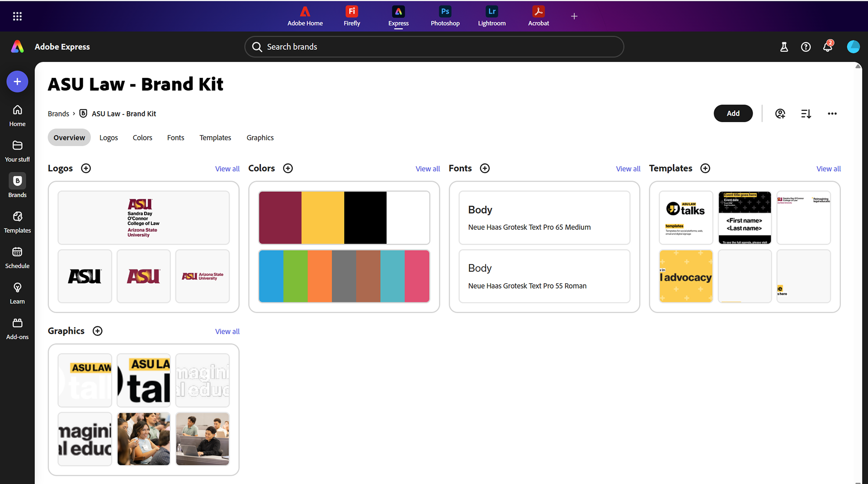
Task: Open the Arizona State University horizontal logo
Action: pyautogui.click(x=203, y=276)
